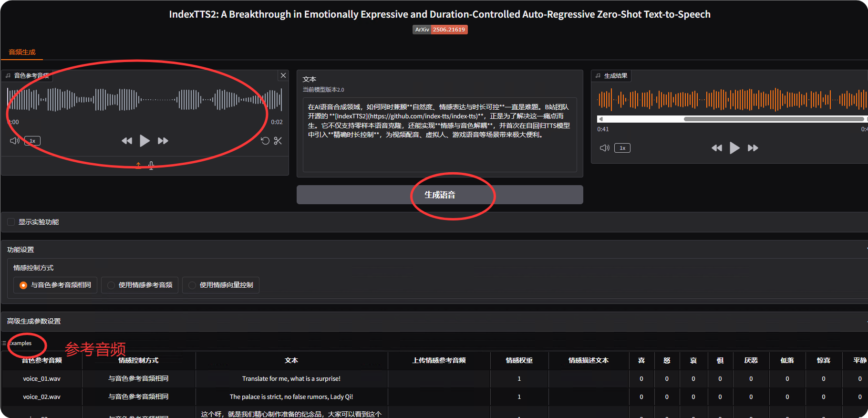This screenshot has height=418, width=868.
Task: Select the voice_01.wav example row
Action: click(x=434, y=378)
